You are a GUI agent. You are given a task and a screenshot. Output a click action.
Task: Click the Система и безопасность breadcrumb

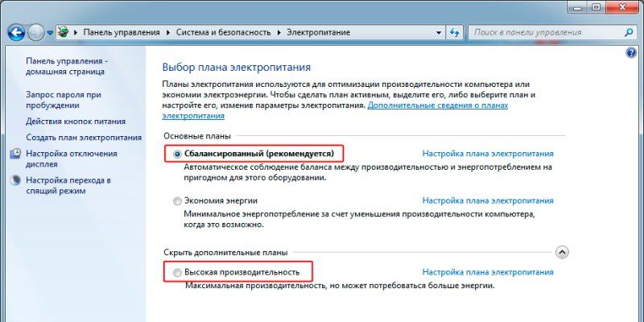(x=224, y=32)
